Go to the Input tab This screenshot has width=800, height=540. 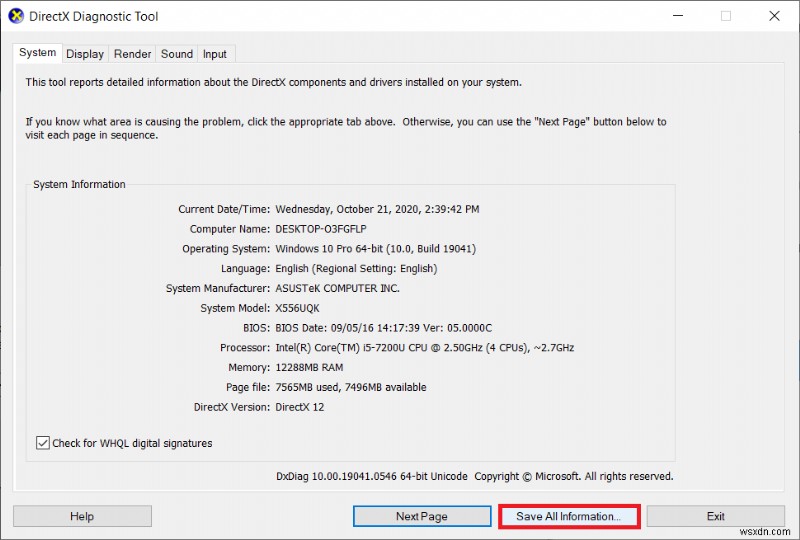(x=214, y=54)
